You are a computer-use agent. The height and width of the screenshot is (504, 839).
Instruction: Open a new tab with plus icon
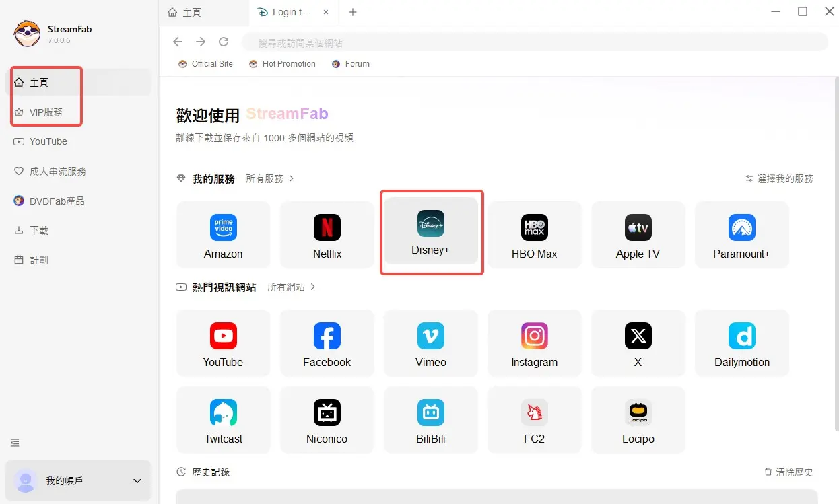click(353, 12)
